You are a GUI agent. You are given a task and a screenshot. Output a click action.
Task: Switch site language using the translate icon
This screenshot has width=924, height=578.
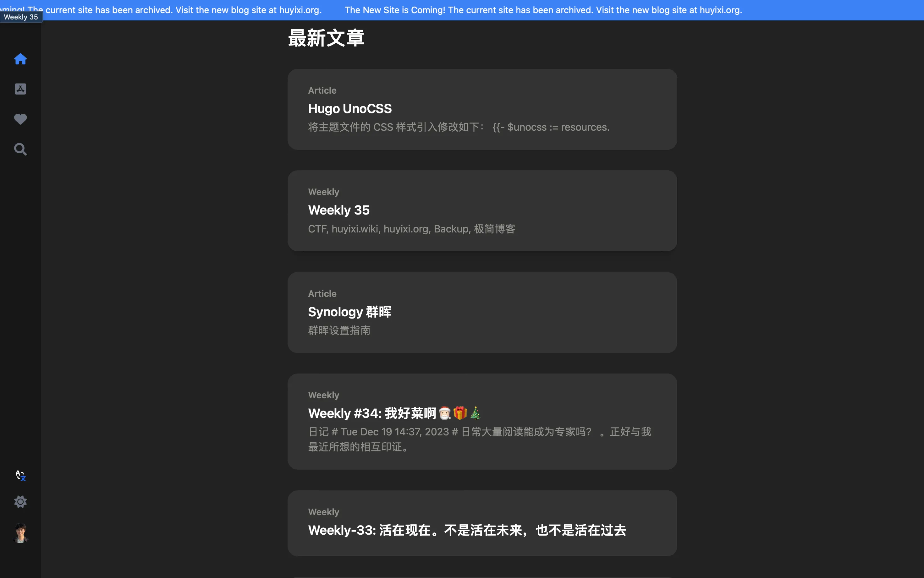pyautogui.click(x=20, y=475)
